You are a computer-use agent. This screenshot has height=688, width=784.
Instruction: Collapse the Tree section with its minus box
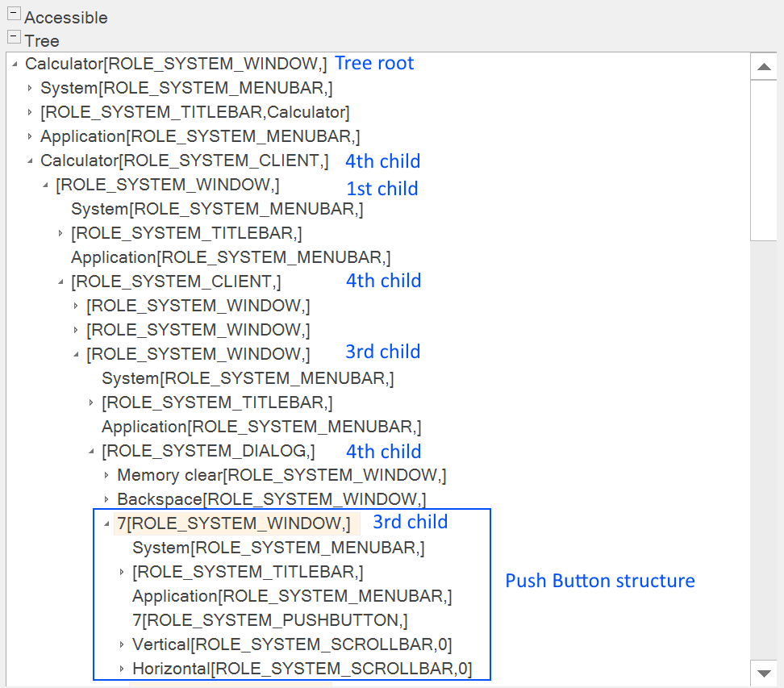13,37
